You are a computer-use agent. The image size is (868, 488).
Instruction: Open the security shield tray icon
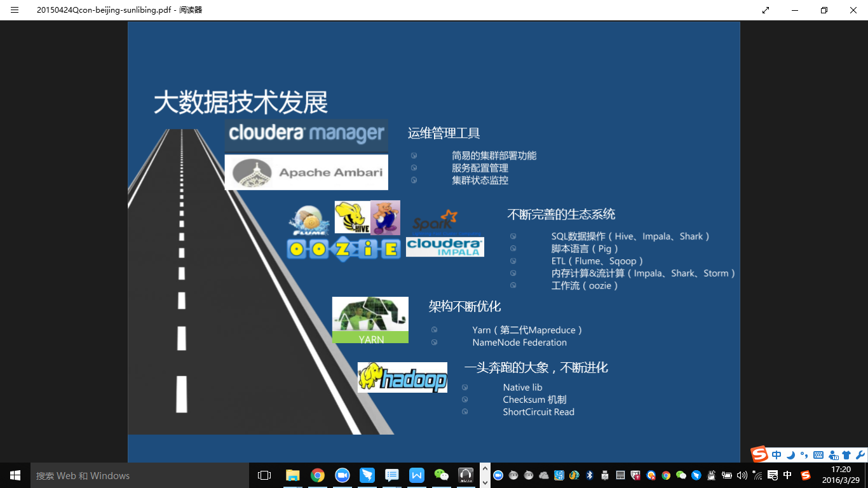635,475
